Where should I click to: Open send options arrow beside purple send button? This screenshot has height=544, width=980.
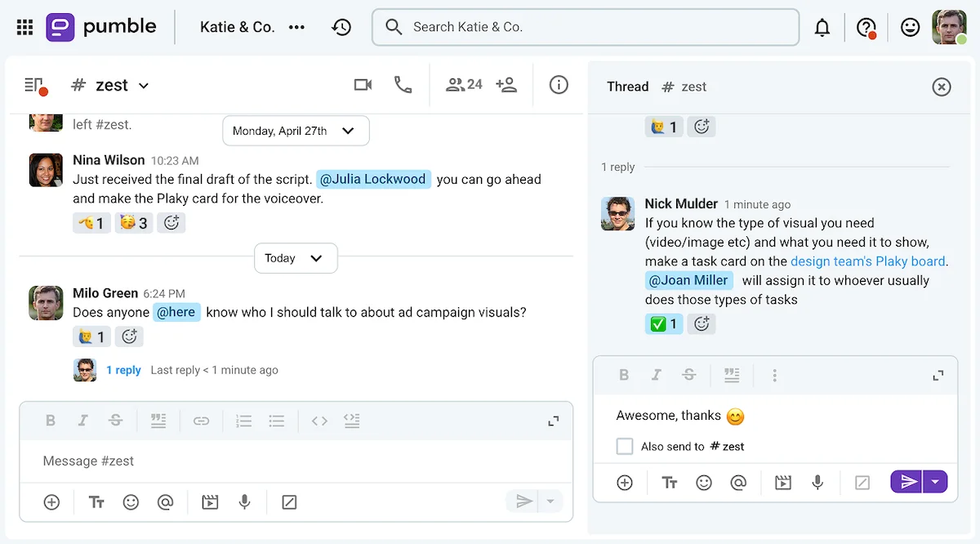click(935, 482)
